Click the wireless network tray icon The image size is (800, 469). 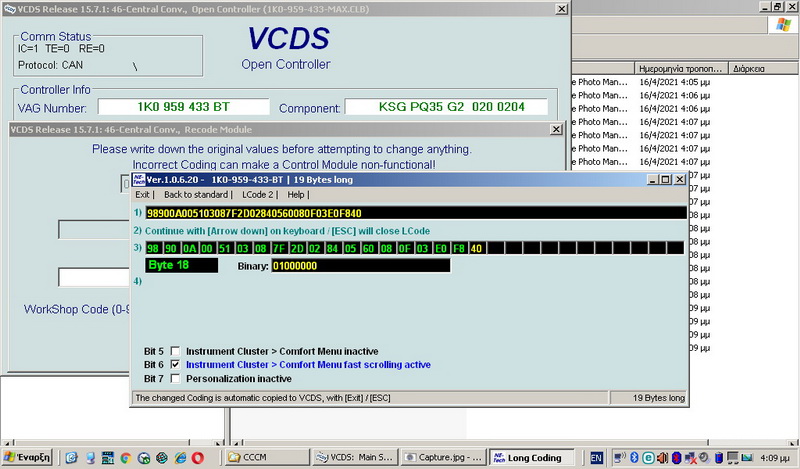[619, 458]
